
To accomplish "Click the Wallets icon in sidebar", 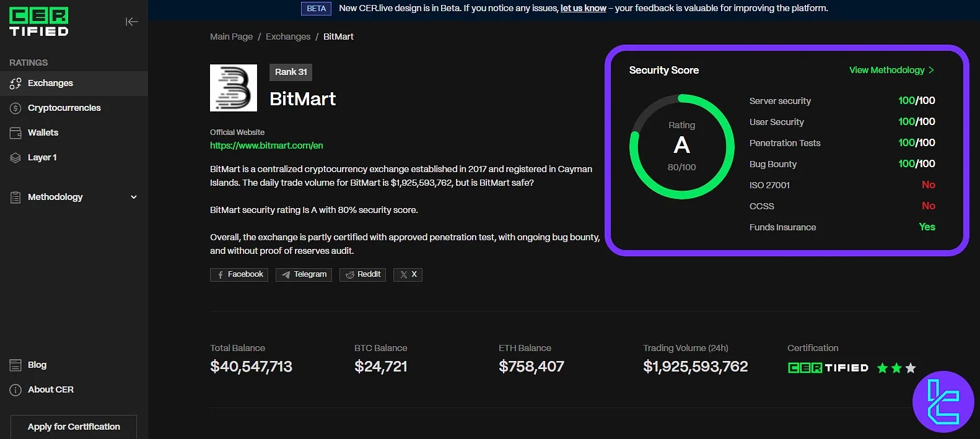I will tap(15, 133).
